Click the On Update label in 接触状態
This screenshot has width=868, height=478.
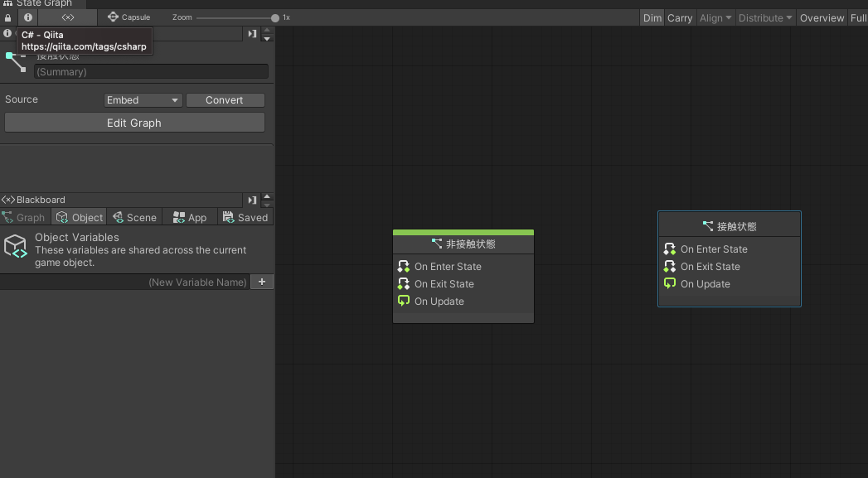(x=706, y=284)
